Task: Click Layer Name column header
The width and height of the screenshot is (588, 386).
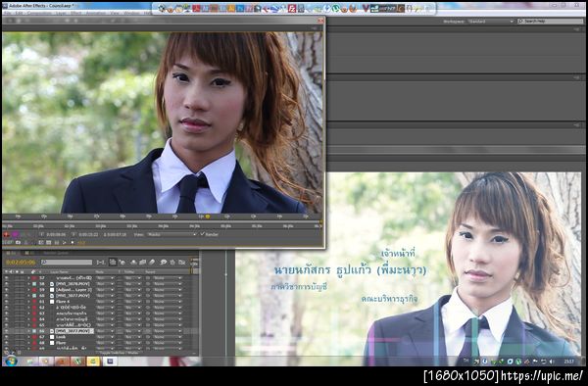Action: tap(59, 271)
